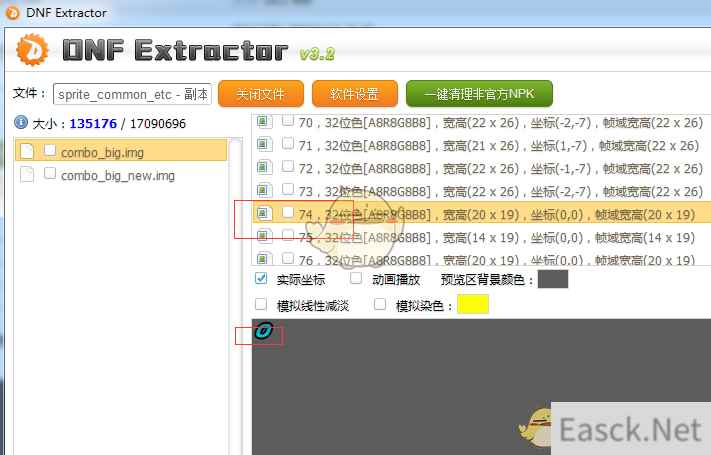Image resolution: width=711 pixels, height=455 pixels.
Task: Tick the checkbox of frame 71
Action: [287, 143]
